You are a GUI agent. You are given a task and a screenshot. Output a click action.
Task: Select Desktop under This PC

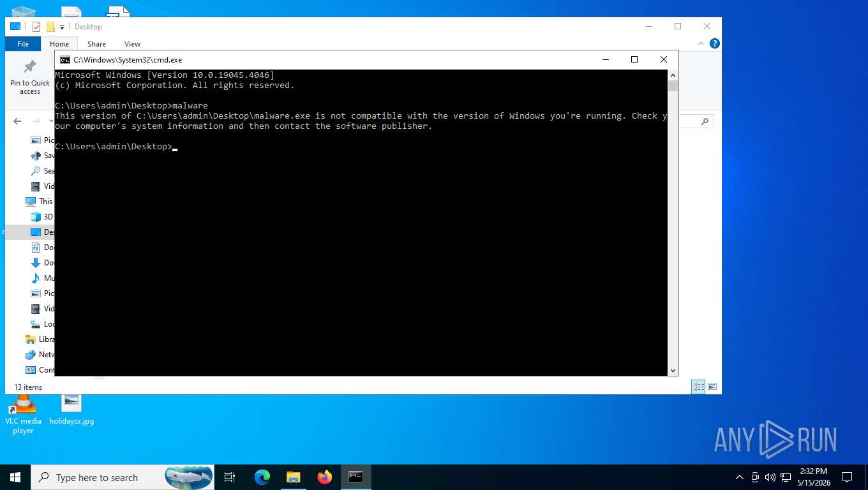click(42, 232)
